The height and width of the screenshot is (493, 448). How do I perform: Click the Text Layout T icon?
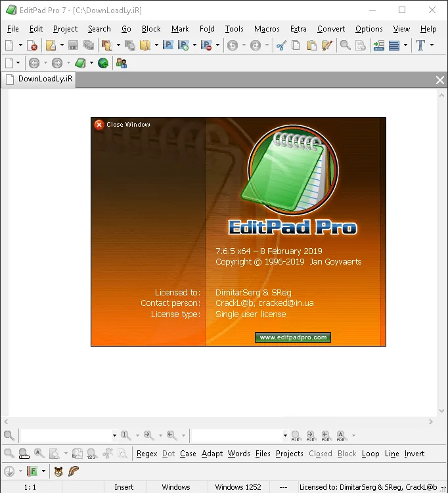coord(420,45)
